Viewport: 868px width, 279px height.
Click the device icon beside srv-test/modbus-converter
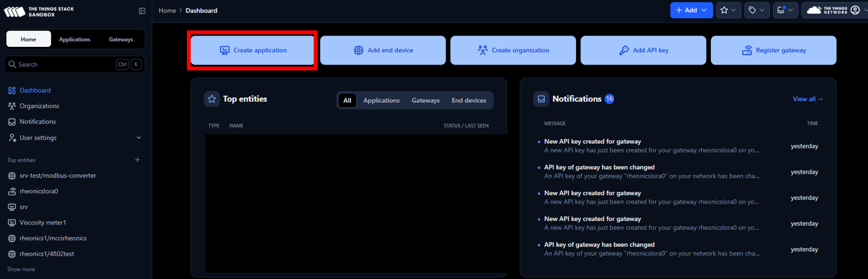tap(11, 176)
